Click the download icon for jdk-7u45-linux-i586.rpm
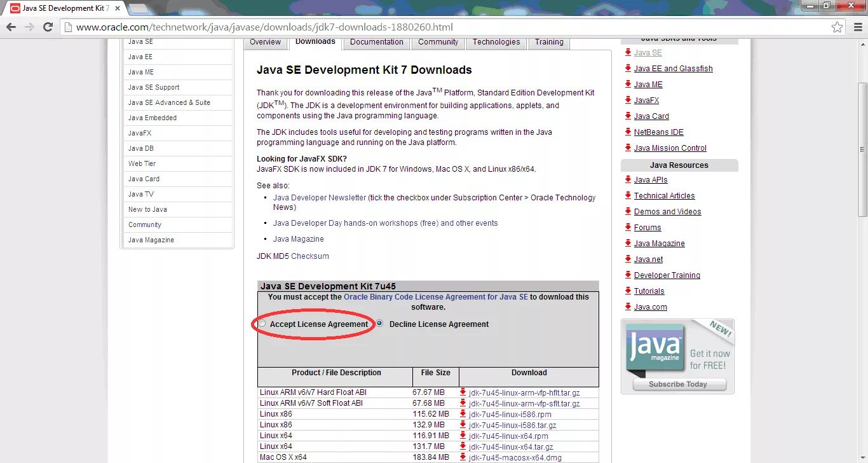Screen dimensions: 868x463 click(463, 414)
